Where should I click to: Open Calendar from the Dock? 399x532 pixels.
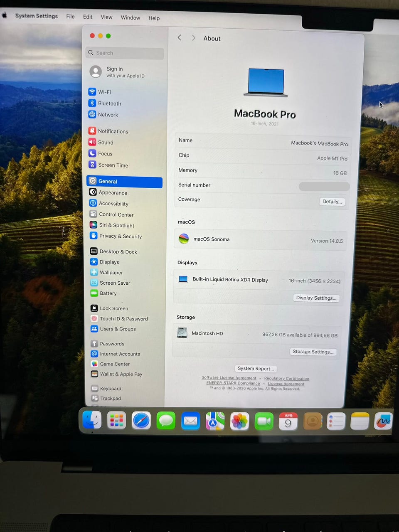point(288,422)
